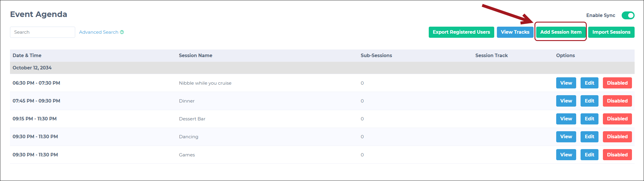Open Import Sessions

pyautogui.click(x=611, y=32)
